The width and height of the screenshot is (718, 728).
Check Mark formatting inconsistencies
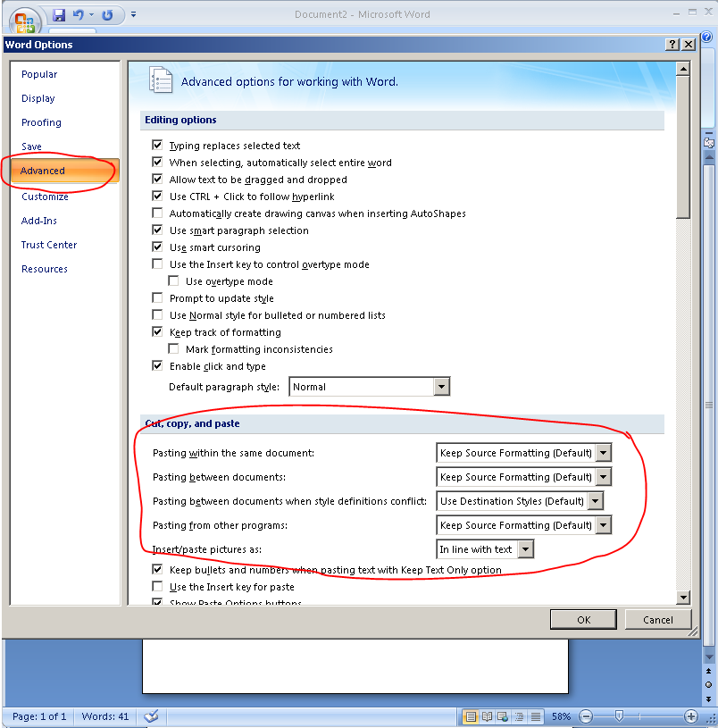(x=173, y=348)
